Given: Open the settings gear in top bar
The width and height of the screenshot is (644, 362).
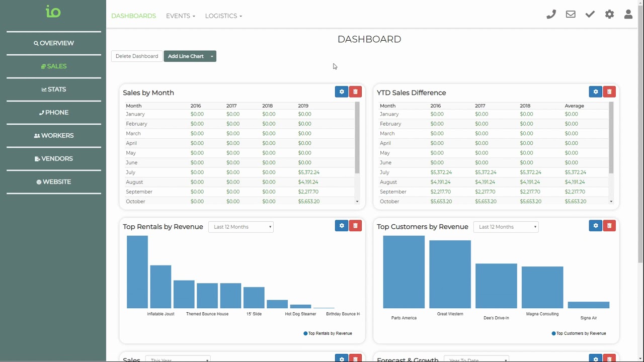Looking at the screenshot, I should [609, 15].
